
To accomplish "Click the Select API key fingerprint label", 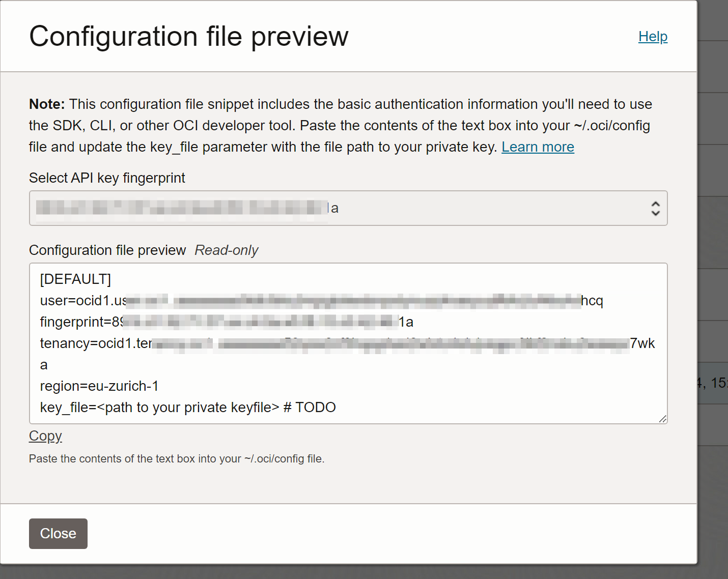I will click(x=107, y=178).
